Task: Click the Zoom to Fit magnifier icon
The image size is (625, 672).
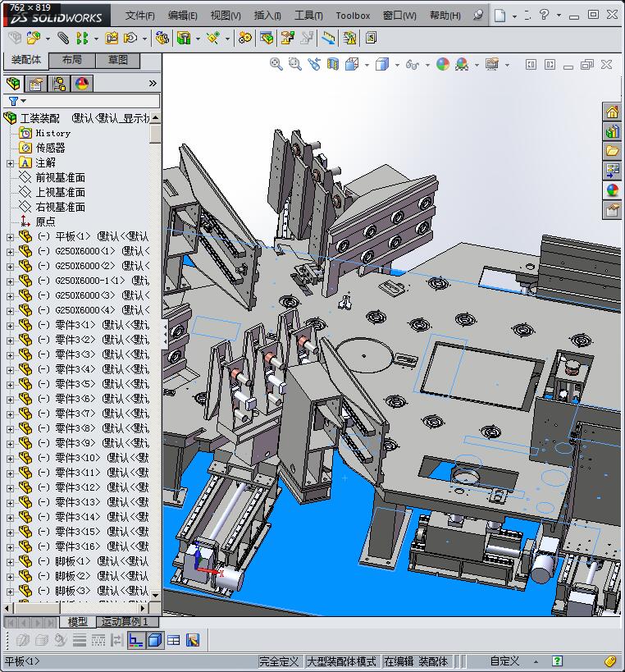Action: (276, 63)
